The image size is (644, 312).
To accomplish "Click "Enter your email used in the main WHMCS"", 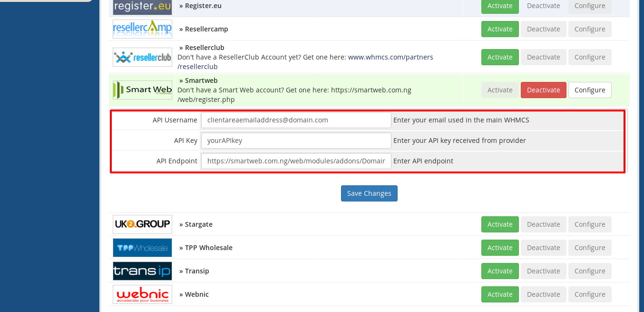I will pyautogui.click(x=461, y=120).
